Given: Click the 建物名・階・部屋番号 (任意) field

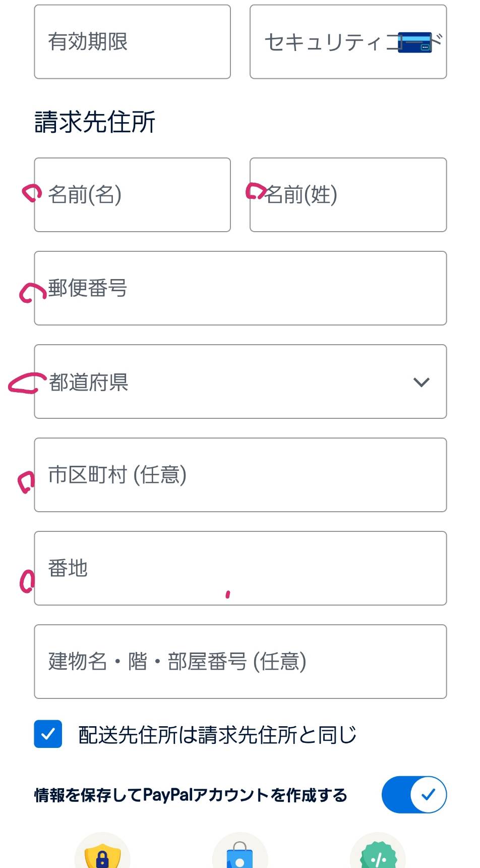Looking at the screenshot, I should click(240, 662).
